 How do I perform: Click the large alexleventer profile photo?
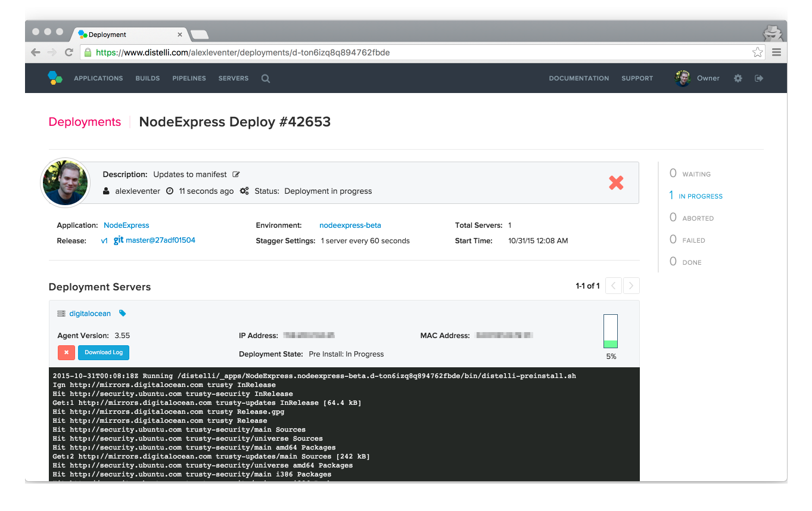pyautogui.click(x=66, y=183)
